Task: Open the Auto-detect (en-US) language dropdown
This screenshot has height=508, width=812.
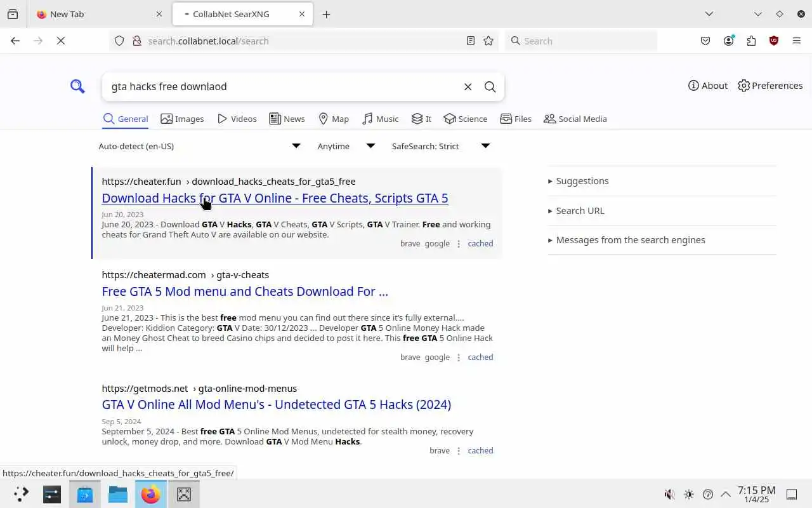Action: [x=199, y=146]
